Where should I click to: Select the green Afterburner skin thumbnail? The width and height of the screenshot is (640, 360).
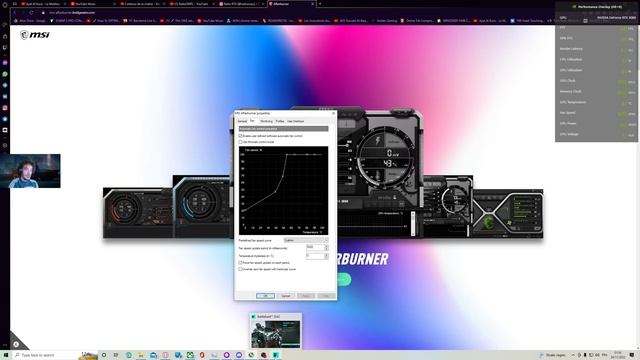[x=508, y=213]
